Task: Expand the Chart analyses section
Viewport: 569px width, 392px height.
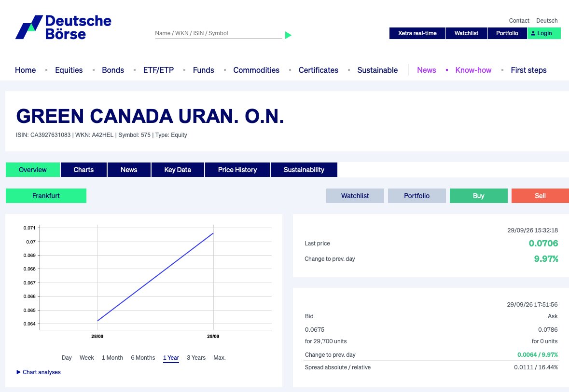Action: pyautogui.click(x=39, y=372)
